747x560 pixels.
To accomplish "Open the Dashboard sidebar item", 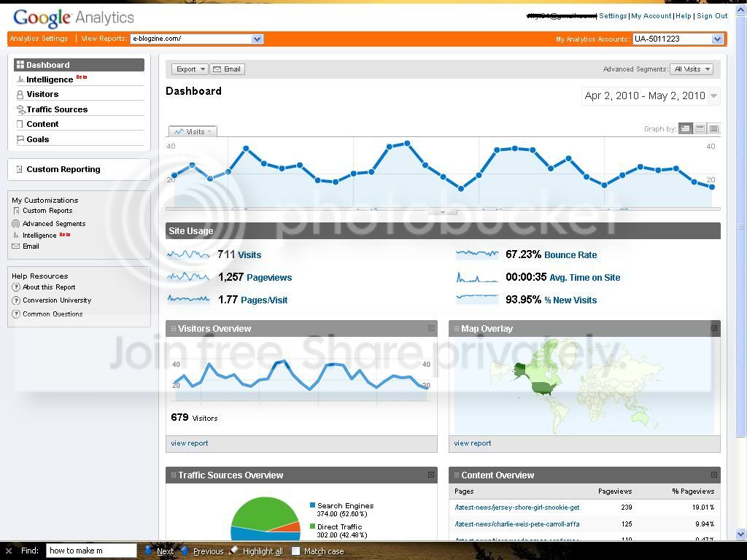I will (79, 65).
